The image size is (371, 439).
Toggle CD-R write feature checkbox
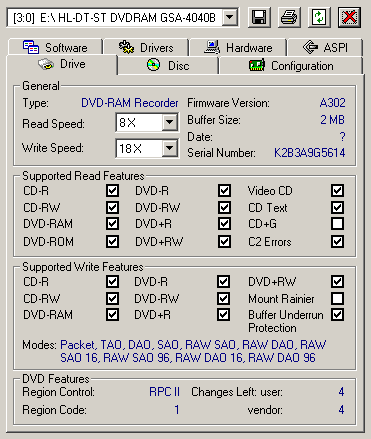point(112,282)
